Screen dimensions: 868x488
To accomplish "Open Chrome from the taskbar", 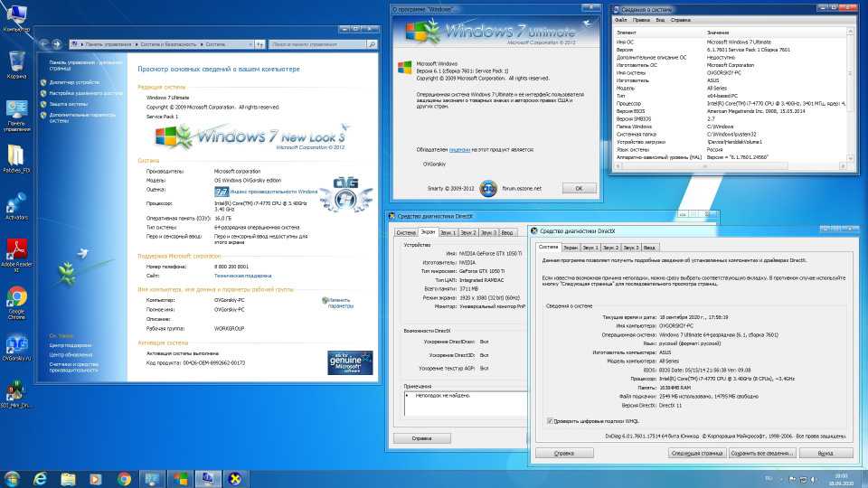I will click(x=124, y=479).
